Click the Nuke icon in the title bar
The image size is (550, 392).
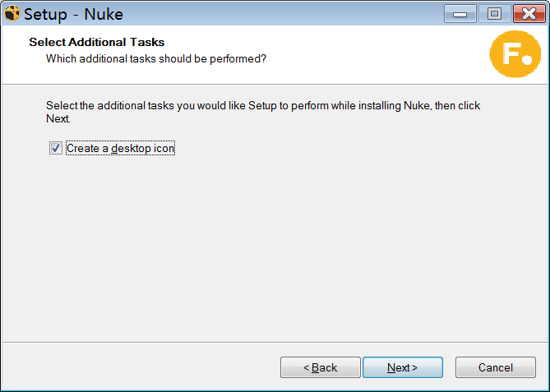(x=12, y=14)
